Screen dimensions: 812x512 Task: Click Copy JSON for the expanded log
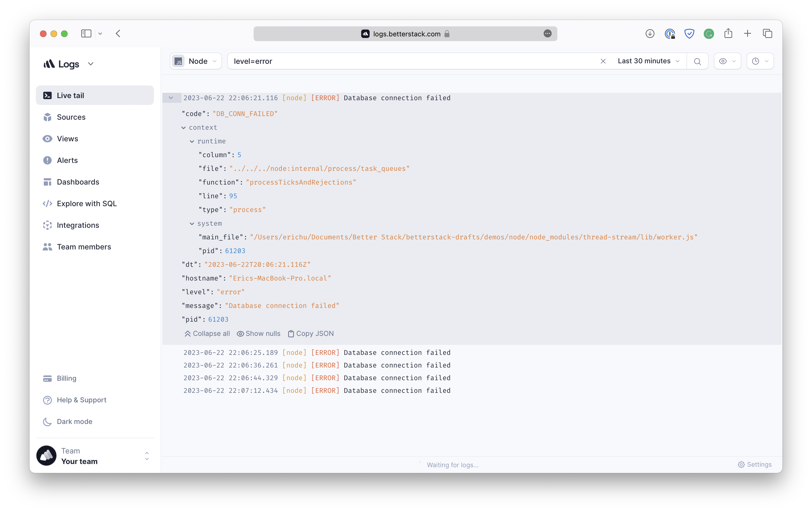click(x=311, y=334)
